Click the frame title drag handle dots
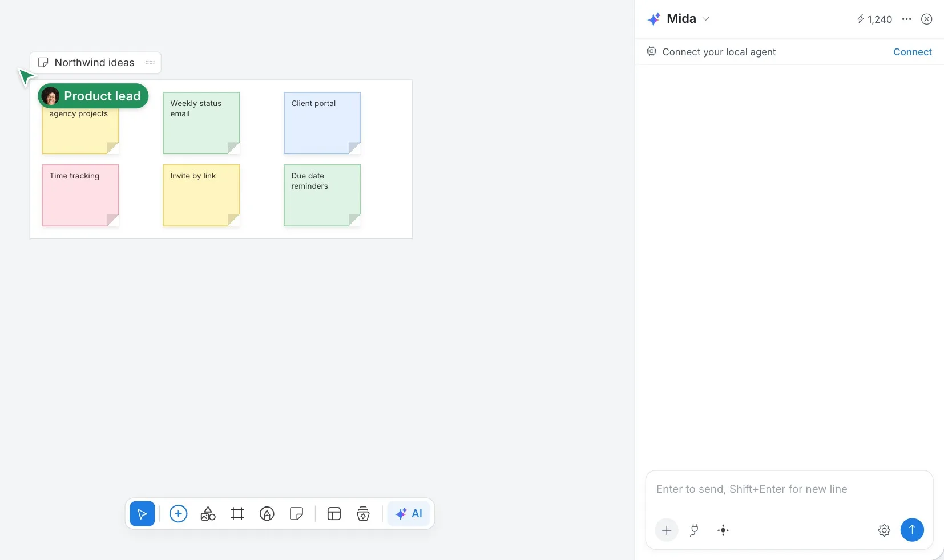The image size is (944, 560). click(150, 63)
